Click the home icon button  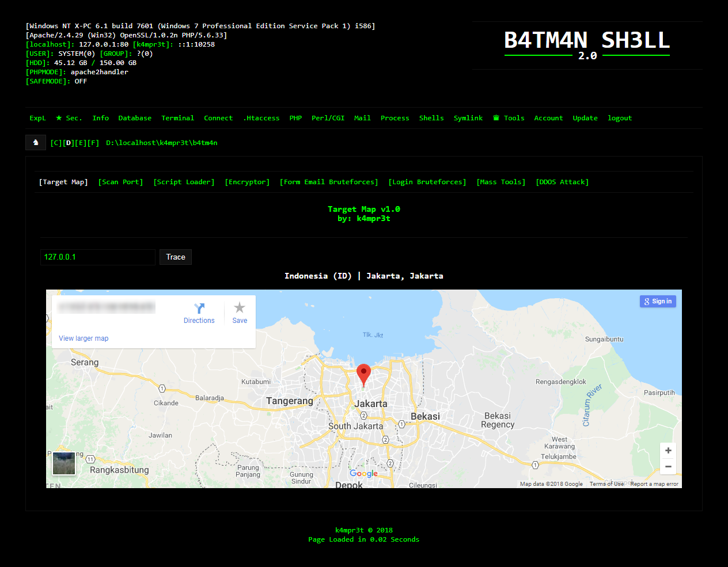pos(36,143)
